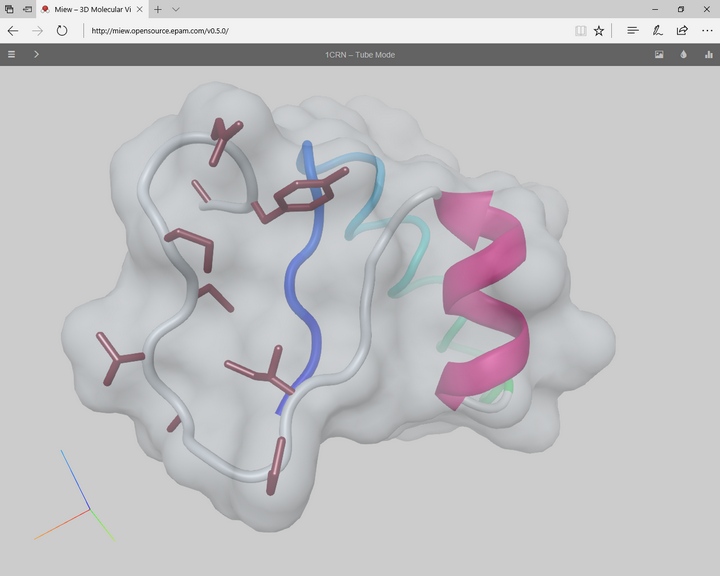
Task: Open reading view book icon
Action: pos(580,31)
